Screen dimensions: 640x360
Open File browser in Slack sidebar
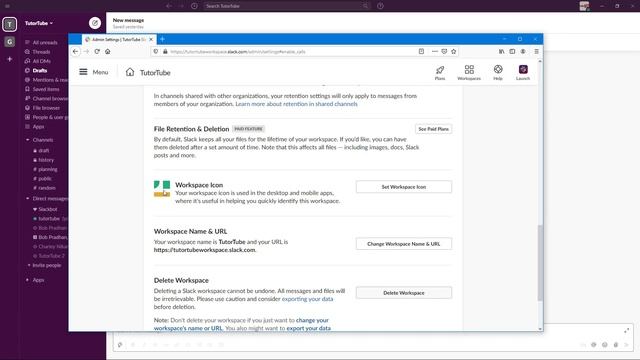[46, 108]
